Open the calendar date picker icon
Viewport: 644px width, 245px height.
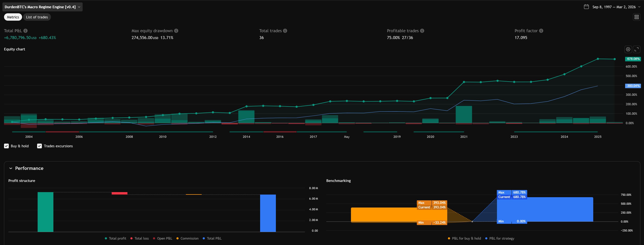pyautogui.click(x=587, y=7)
